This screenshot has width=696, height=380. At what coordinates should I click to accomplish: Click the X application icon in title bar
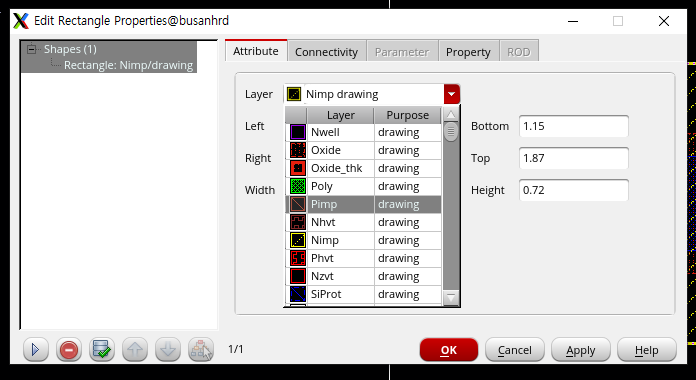point(21,21)
